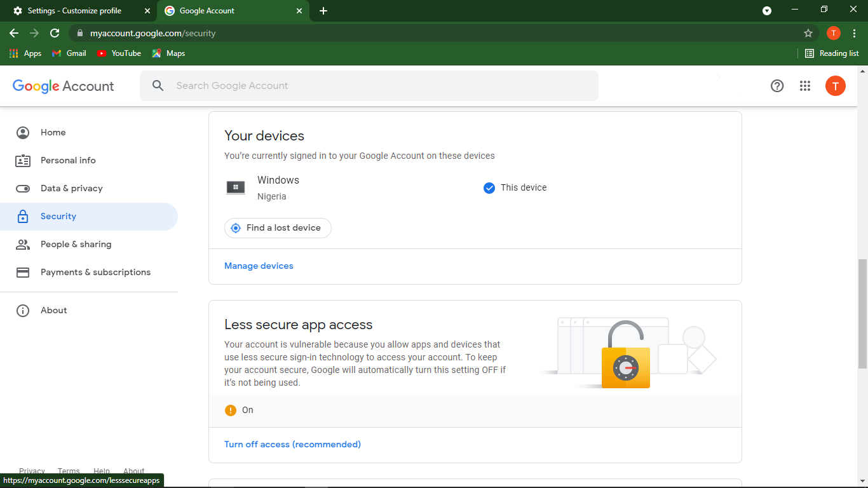This screenshot has width=868, height=488.
Task: Open the Gmail bookmark
Action: [69, 53]
